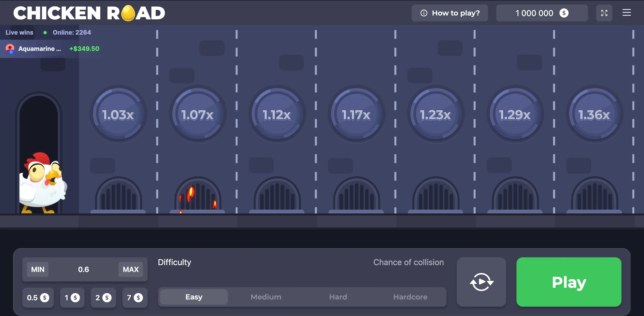Viewport: 644px width, 316px height.
Task: Open the hamburger menu
Action: coord(626,13)
